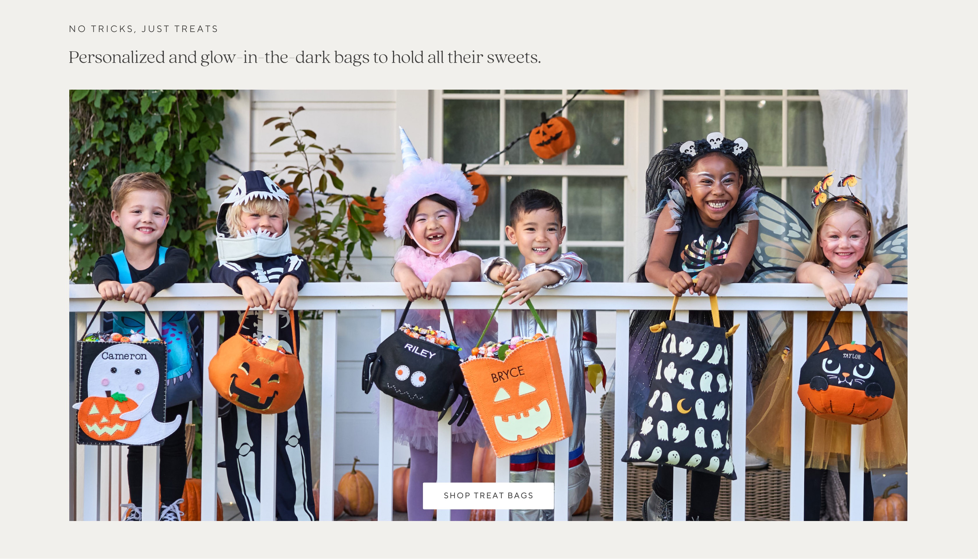Click the Personalized and glow-in-the-dark bags headline
Screen dimensions: 978x560
304,57
